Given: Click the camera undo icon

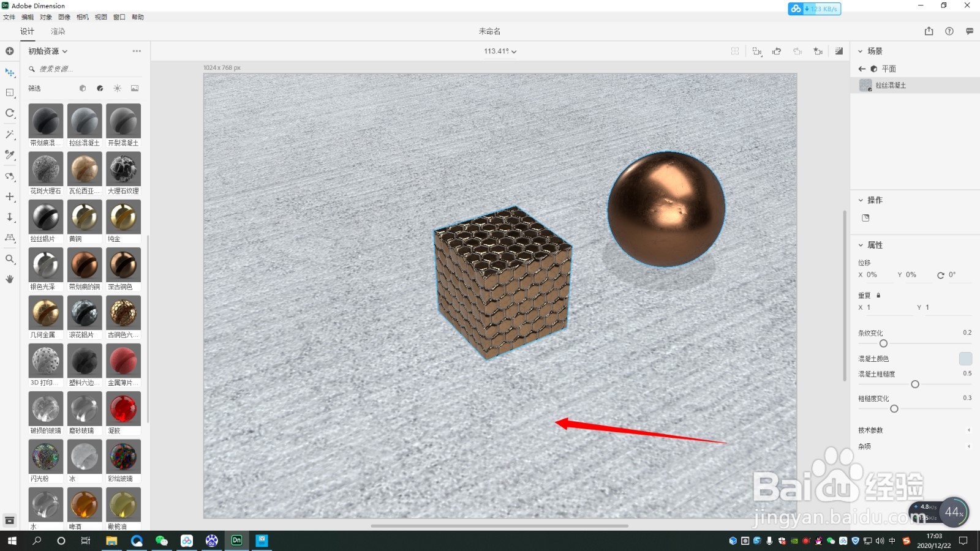Looking at the screenshot, I should tap(777, 51).
